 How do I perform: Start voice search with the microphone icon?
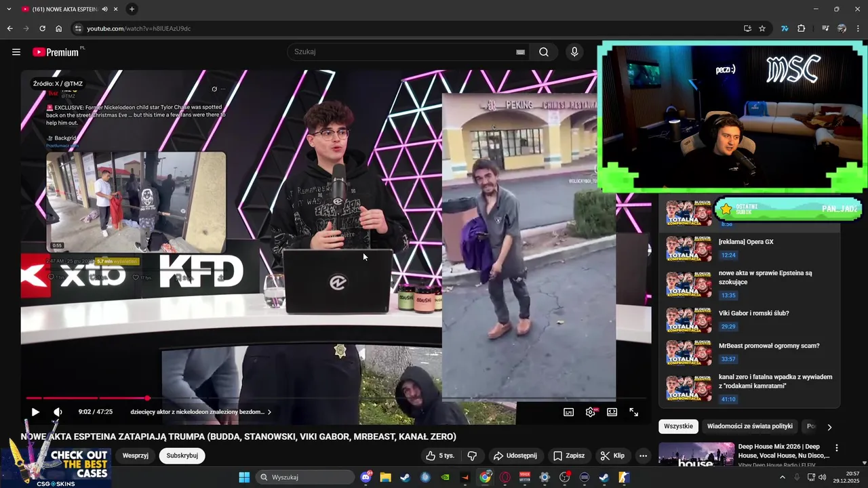(574, 52)
